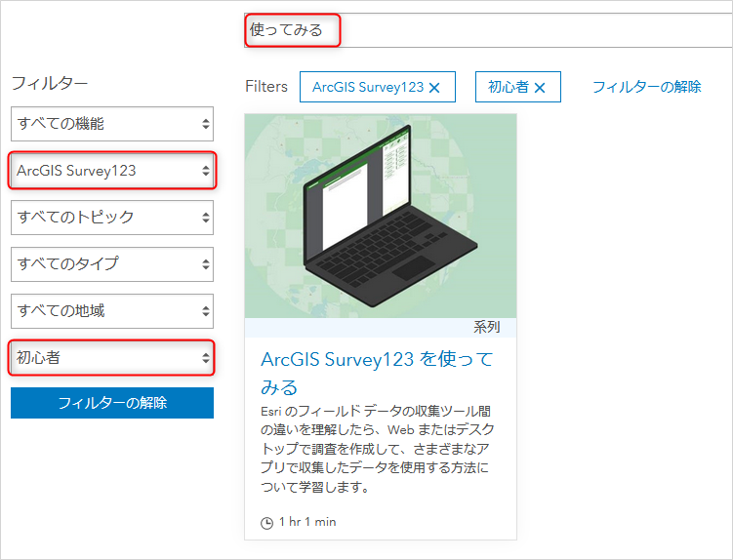The width and height of the screenshot is (733, 560).
Task: Remove the 初心者 filter chip X
Action: (x=540, y=88)
